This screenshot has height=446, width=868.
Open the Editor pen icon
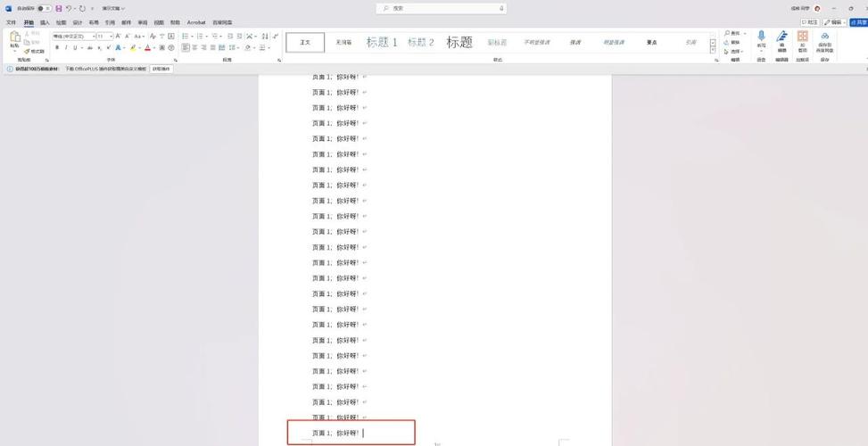click(781, 36)
